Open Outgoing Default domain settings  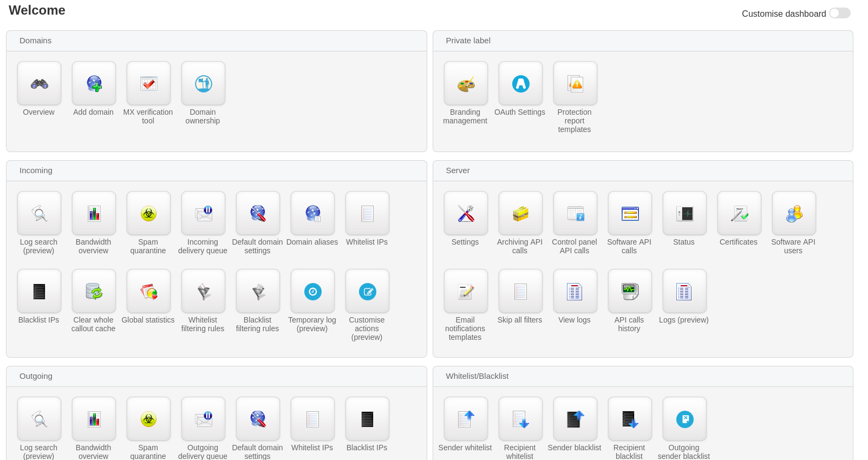pyautogui.click(x=258, y=419)
